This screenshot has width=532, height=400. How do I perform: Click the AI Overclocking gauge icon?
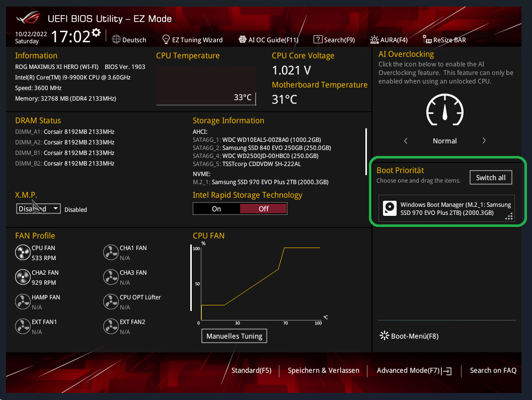coord(445,110)
